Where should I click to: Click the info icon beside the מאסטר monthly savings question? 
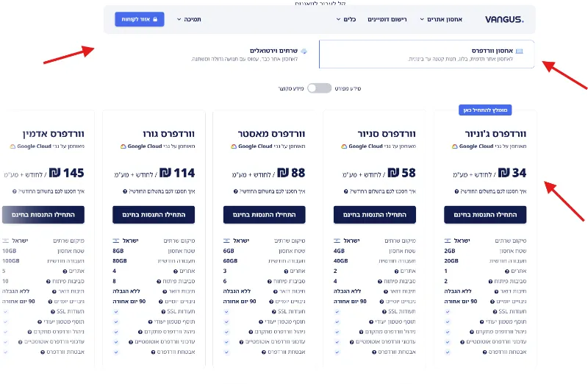(235, 191)
